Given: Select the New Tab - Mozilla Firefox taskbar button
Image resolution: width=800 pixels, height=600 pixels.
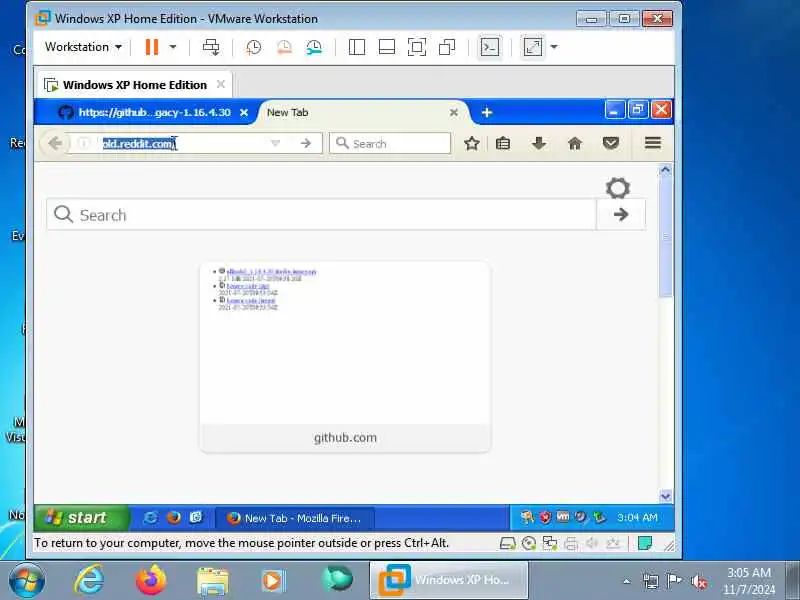Looking at the screenshot, I should point(294,518).
